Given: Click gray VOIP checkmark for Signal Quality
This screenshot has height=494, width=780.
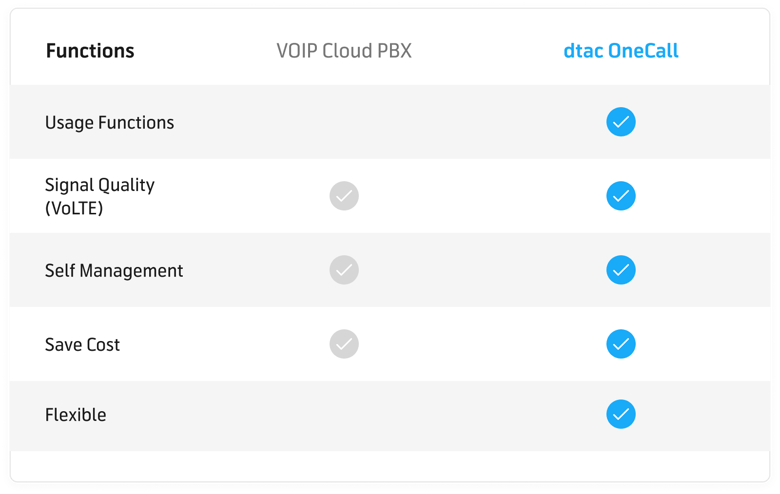Looking at the screenshot, I should [344, 196].
